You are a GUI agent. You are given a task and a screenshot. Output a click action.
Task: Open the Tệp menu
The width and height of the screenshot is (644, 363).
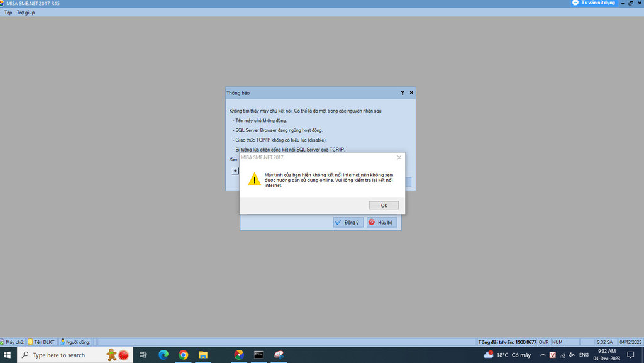8,13
